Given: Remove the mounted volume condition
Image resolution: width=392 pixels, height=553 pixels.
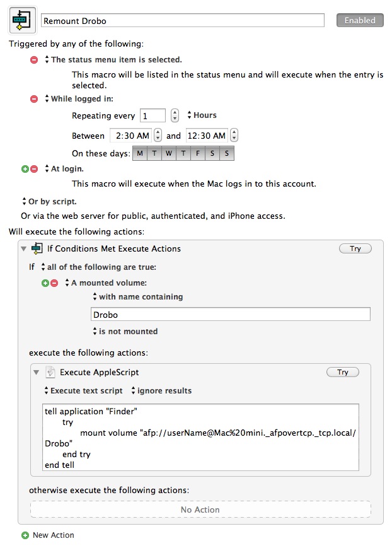Looking at the screenshot, I should [x=54, y=283].
